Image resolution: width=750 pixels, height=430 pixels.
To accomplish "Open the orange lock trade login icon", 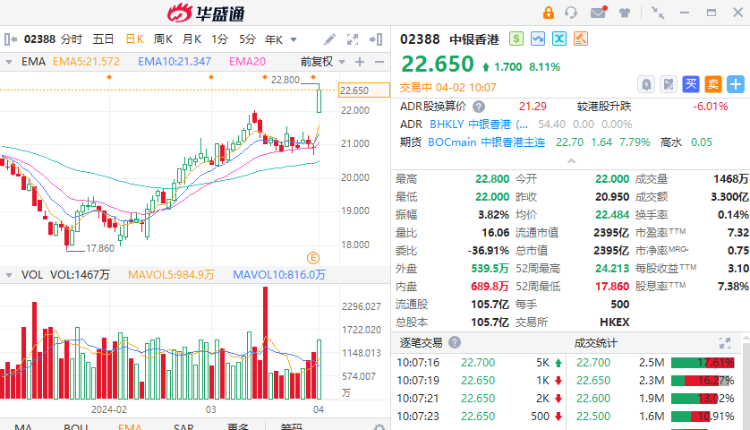I will point(548,12).
